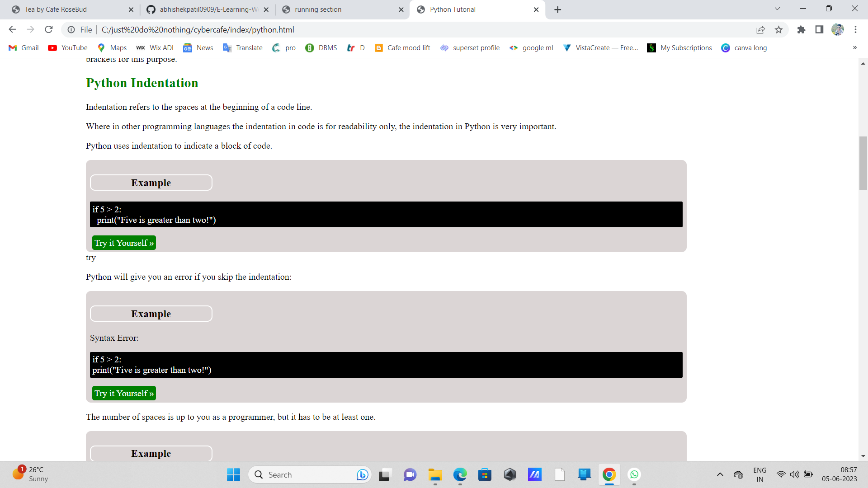Open the share icon in the address bar
The height and width of the screenshot is (488, 868).
761,29
